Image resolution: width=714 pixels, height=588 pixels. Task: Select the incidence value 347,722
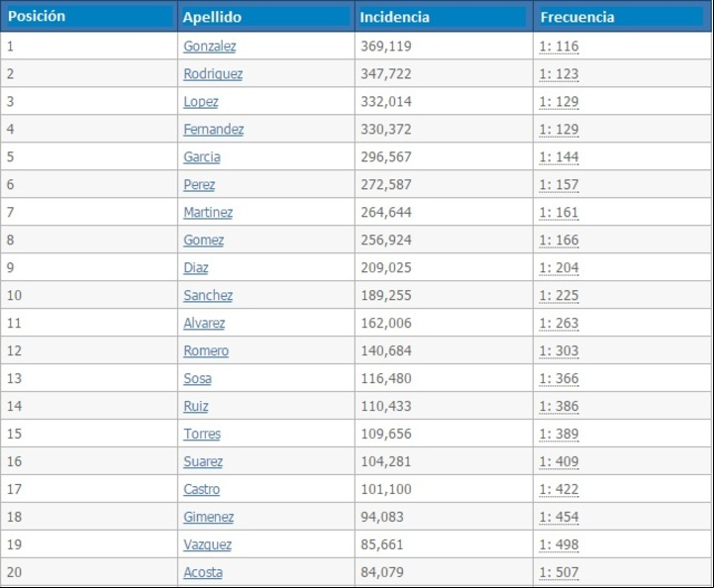tap(386, 73)
